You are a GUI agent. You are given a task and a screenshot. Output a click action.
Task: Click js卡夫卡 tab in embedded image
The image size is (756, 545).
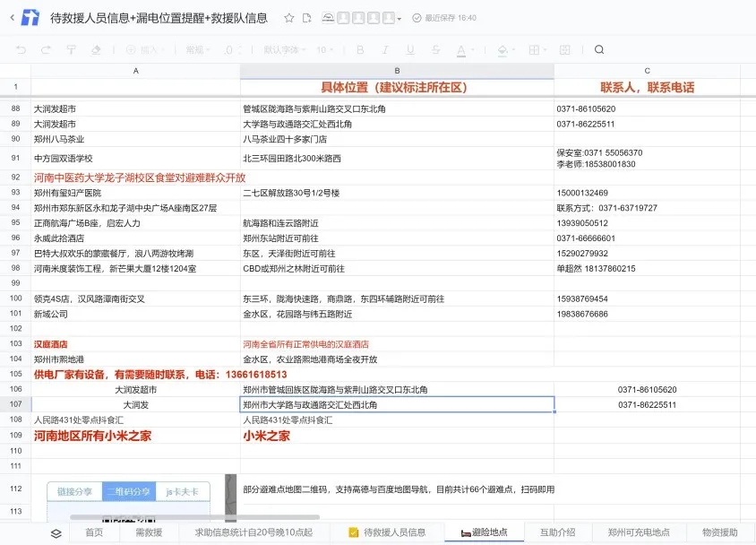[x=182, y=491]
